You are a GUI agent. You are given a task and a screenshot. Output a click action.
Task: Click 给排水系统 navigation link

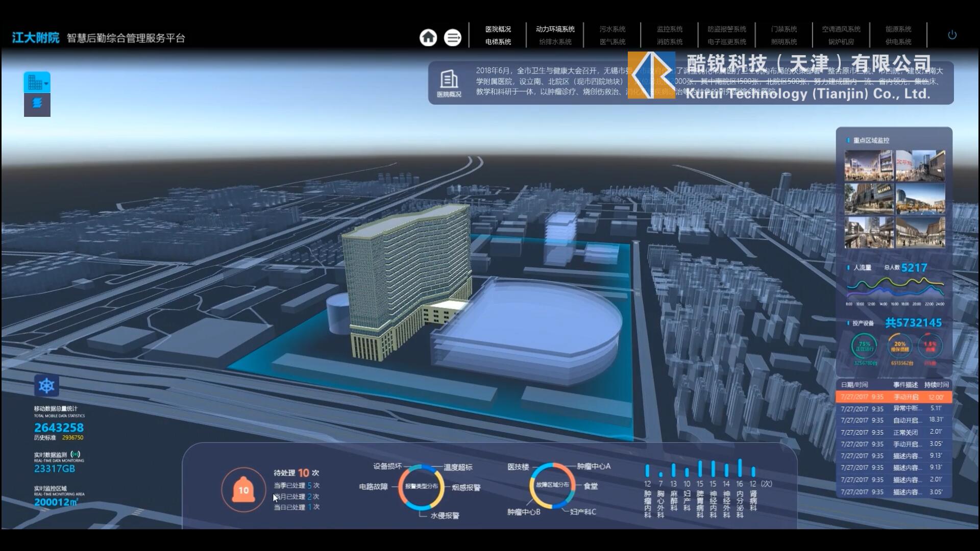click(555, 42)
